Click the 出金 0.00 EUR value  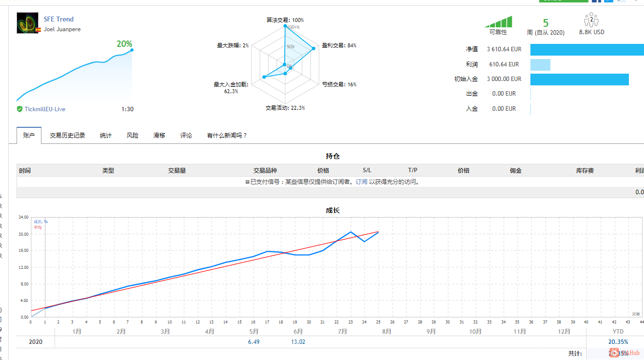[504, 94]
